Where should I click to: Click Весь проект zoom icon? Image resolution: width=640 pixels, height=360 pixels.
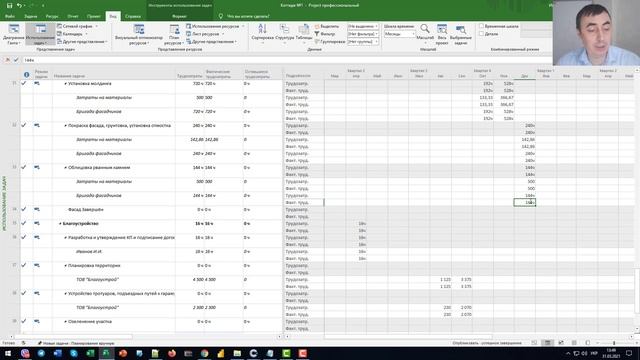tap(442, 29)
